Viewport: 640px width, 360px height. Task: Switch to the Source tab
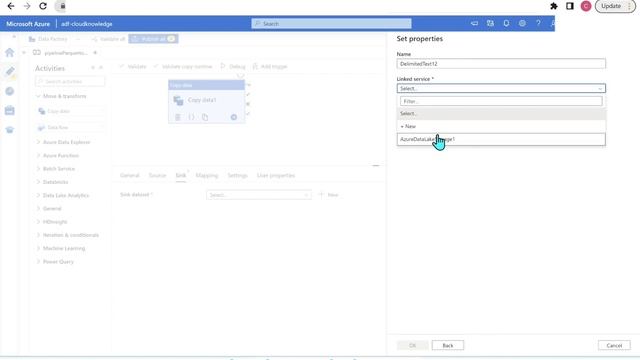(157, 176)
